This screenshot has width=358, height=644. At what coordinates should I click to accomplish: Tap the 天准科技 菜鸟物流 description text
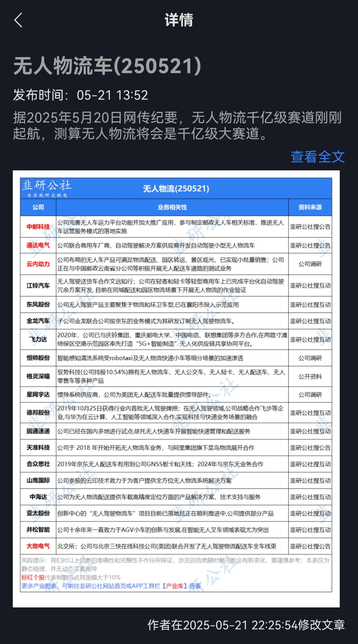coord(156,448)
